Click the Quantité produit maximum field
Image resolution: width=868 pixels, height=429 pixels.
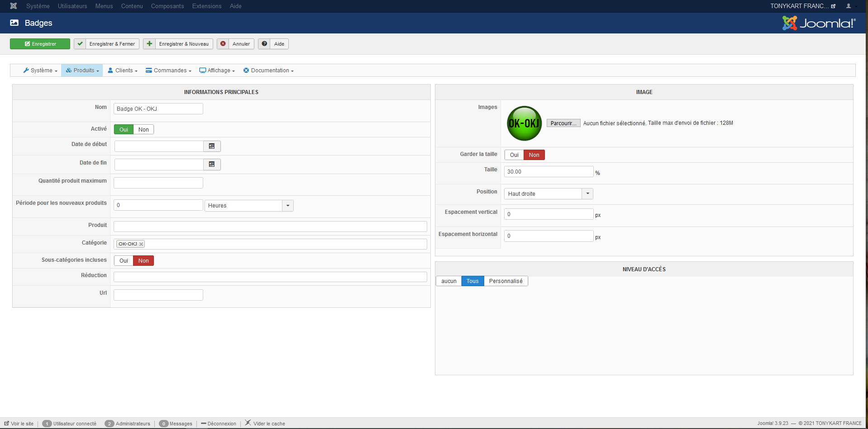tap(158, 183)
